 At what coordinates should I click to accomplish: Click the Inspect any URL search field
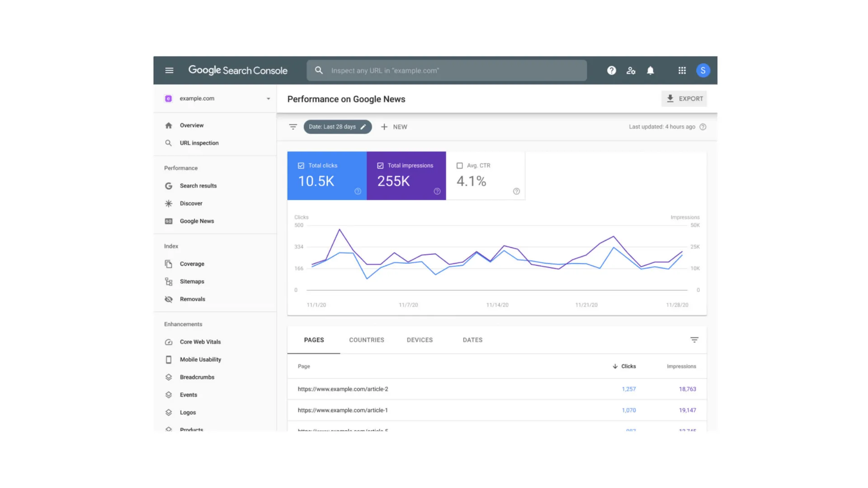click(x=447, y=70)
